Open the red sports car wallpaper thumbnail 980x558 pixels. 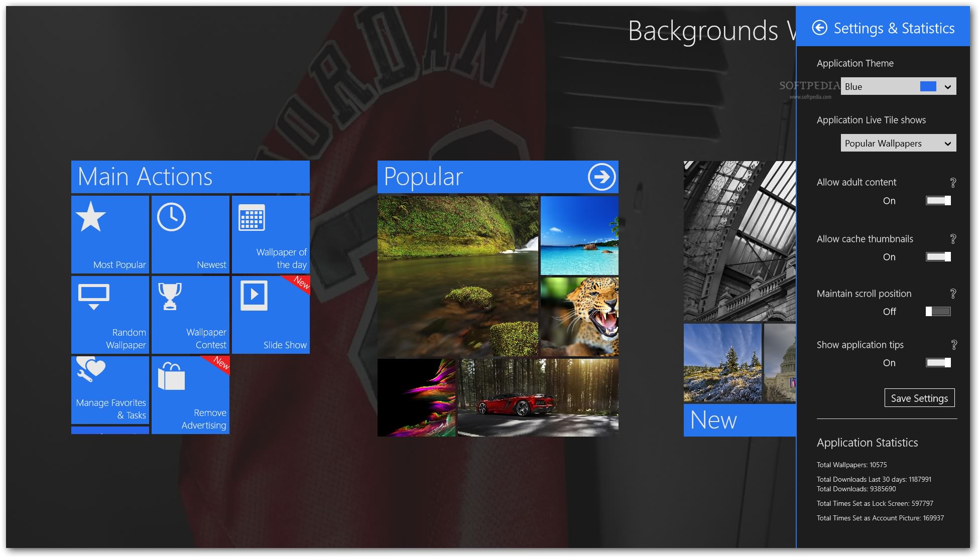coord(538,397)
